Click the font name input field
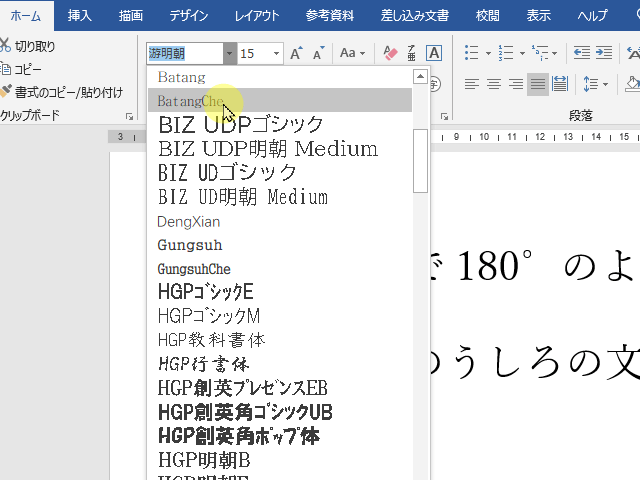The height and width of the screenshot is (480, 640). 185,53
